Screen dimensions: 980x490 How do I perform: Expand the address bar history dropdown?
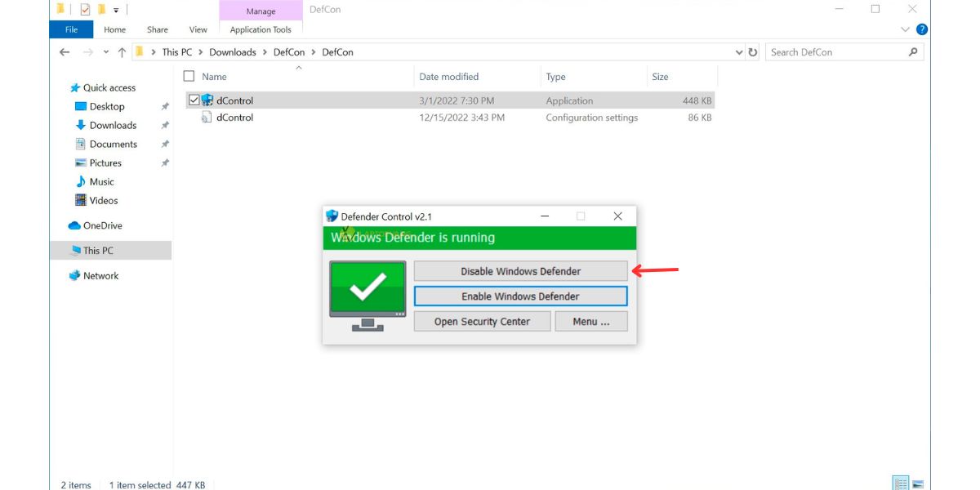point(739,51)
